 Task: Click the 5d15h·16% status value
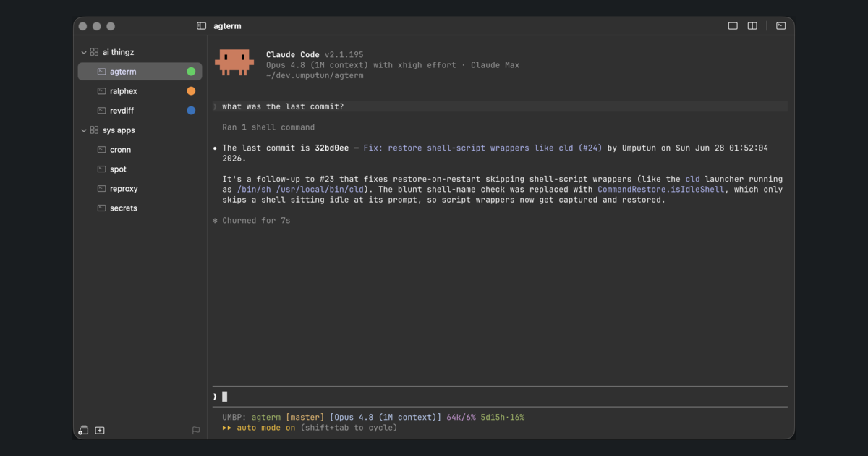[x=503, y=417]
